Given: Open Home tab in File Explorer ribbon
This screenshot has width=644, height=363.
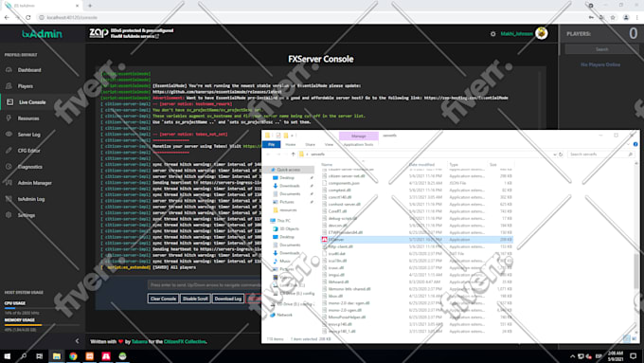Looking at the screenshot, I should tap(291, 145).
